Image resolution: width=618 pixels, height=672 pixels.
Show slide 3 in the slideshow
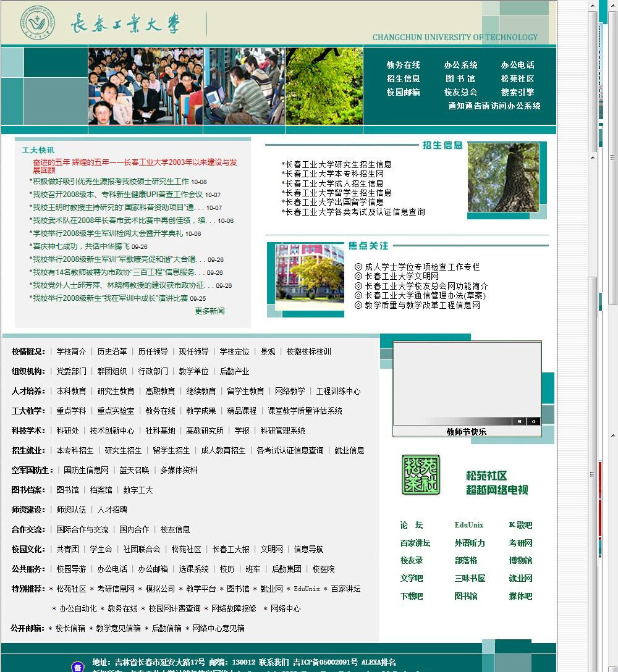pyautogui.click(x=519, y=421)
